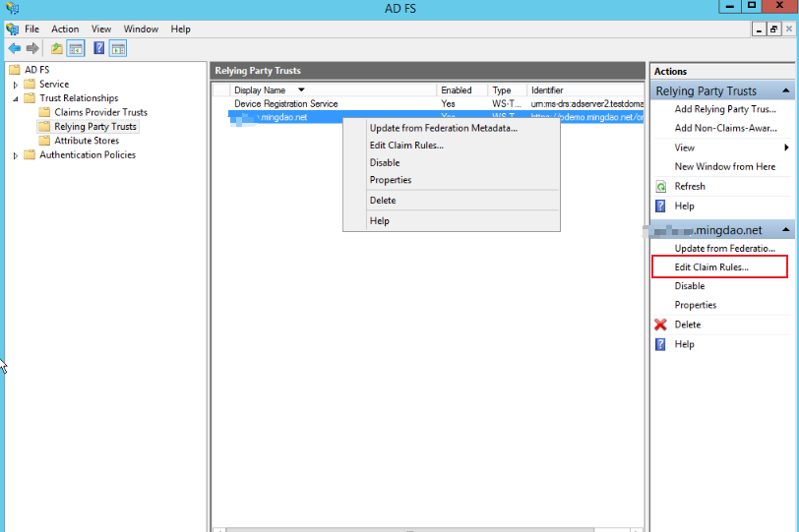Select Device Registration Service row
This screenshot has width=799, height=532.
click(428, 104)
